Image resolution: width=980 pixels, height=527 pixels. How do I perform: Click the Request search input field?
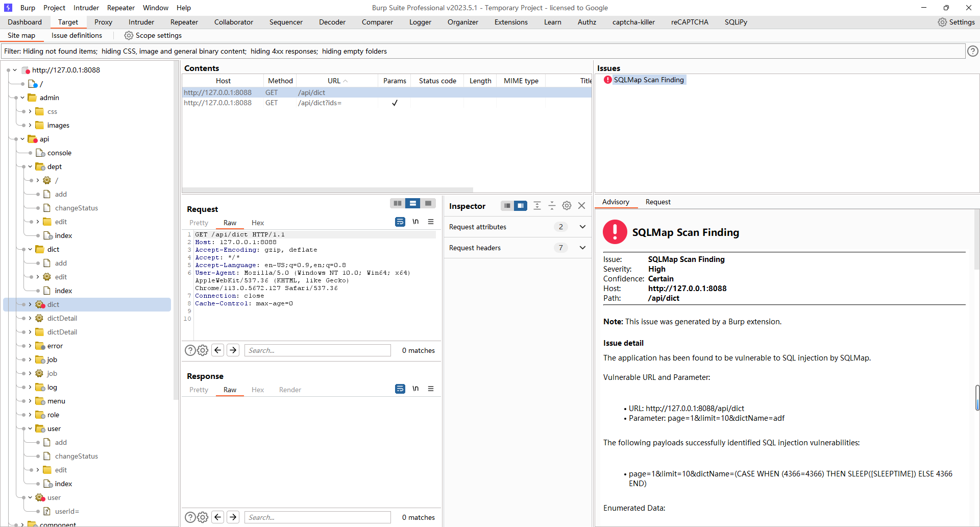click(317, 350)
